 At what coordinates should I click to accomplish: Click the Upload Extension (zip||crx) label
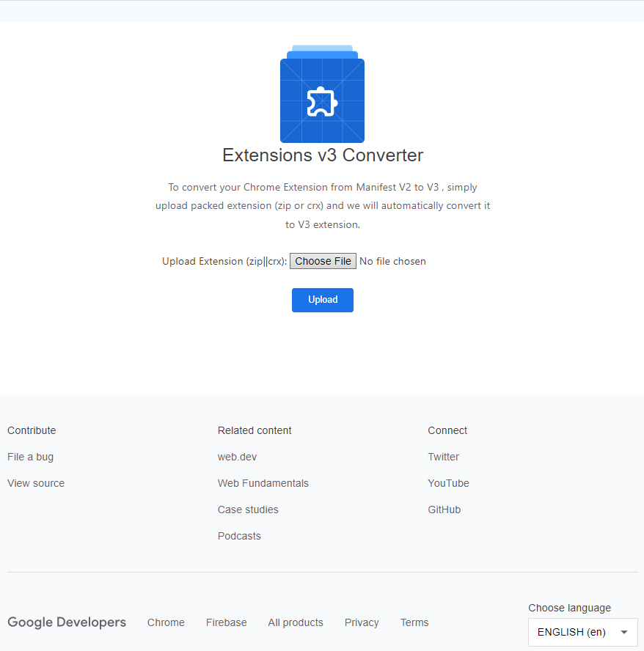coord(224,261)
